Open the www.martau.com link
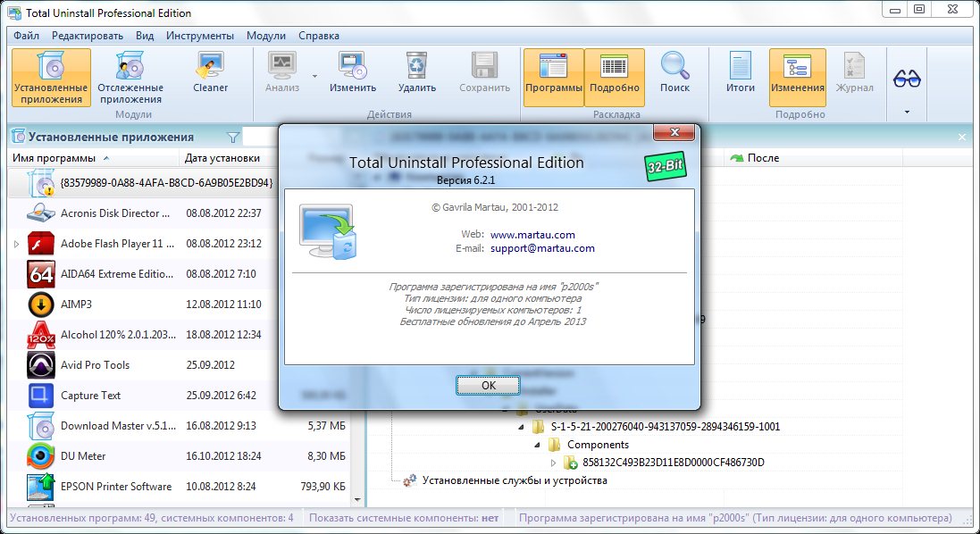 coord(532,235)
